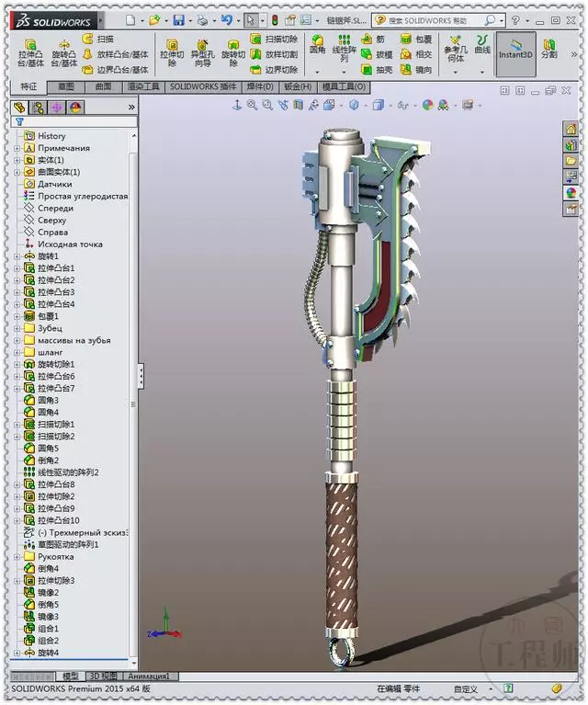Screen dimensions: 588x705
Task: Switch to the 草图 sketch tab
Action: tap(66, 86)
